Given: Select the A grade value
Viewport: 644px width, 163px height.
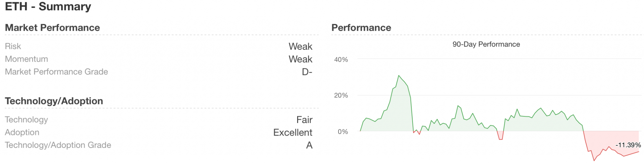Looking at the screenshot, I should tap(309, 145).
